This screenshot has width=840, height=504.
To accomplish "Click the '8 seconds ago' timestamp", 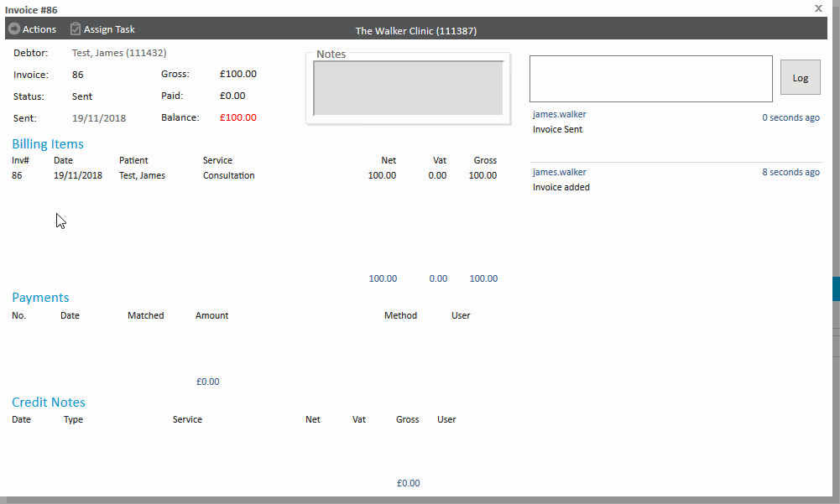I will [790, 172].
